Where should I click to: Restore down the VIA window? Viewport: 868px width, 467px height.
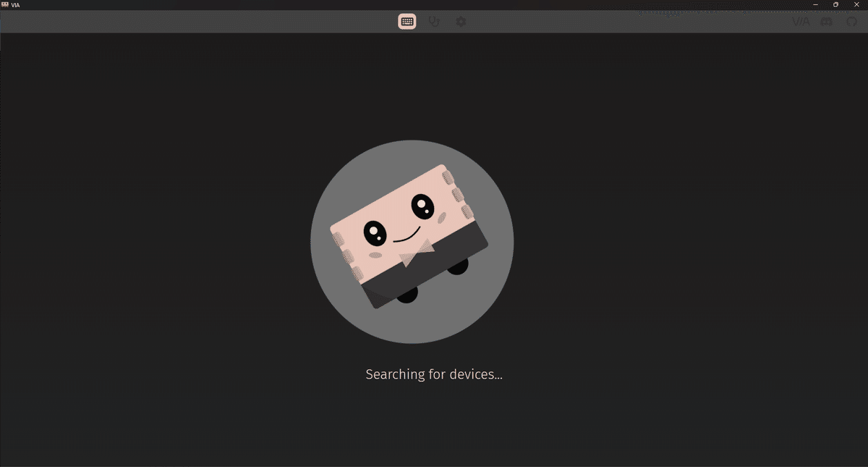[836, 4]
